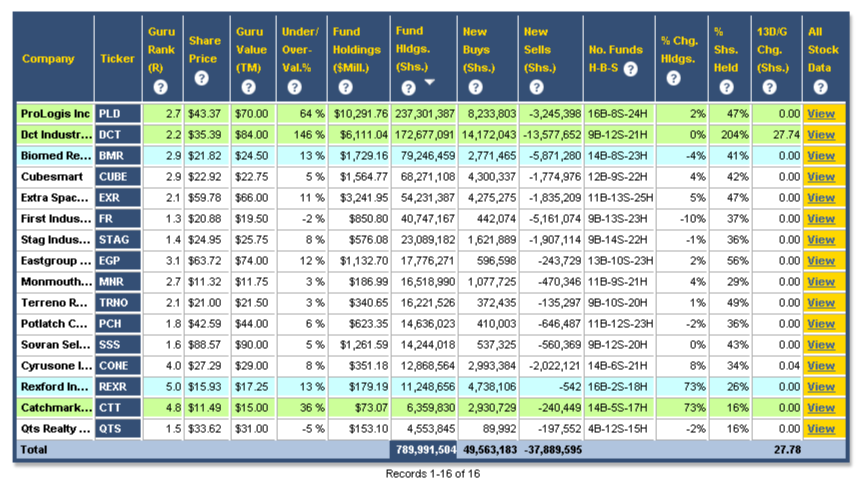Click help icon next to No. Funds H-B-S
Image resolution: width=863 pixels, height=483 pixels.
pos(631,69)
